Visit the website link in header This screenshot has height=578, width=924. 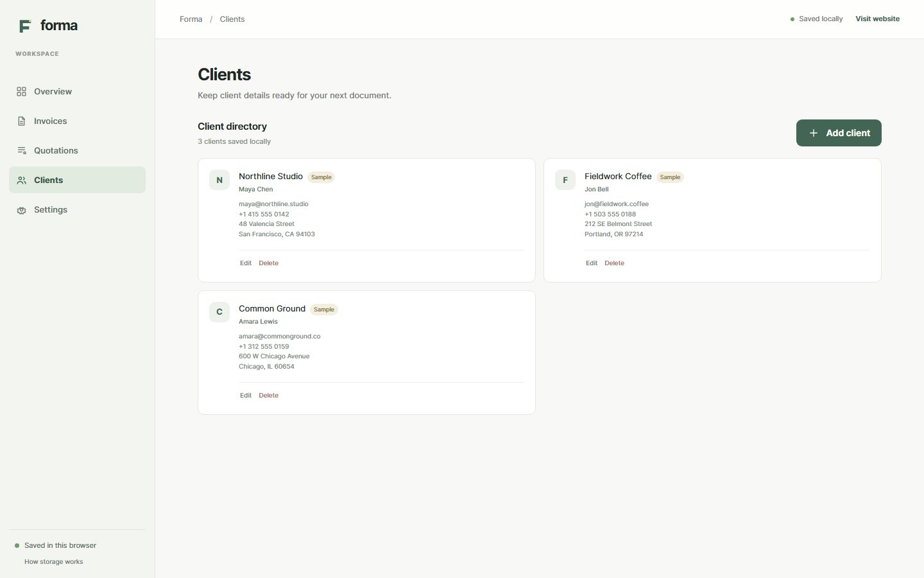[x=877, y=19]
